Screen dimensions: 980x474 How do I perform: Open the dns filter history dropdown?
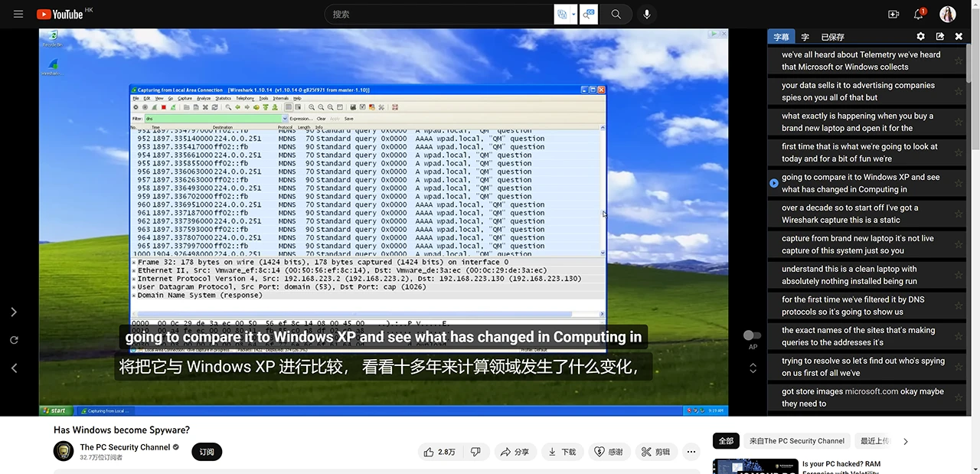point(285,118)
